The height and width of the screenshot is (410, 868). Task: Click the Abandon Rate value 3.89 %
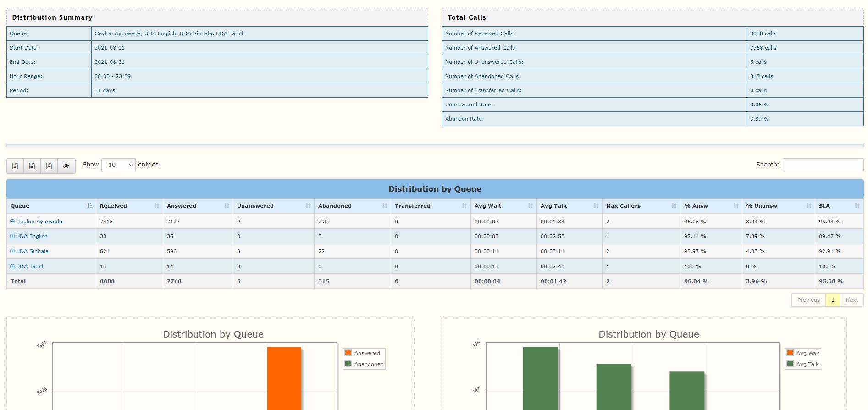[759, 119]
